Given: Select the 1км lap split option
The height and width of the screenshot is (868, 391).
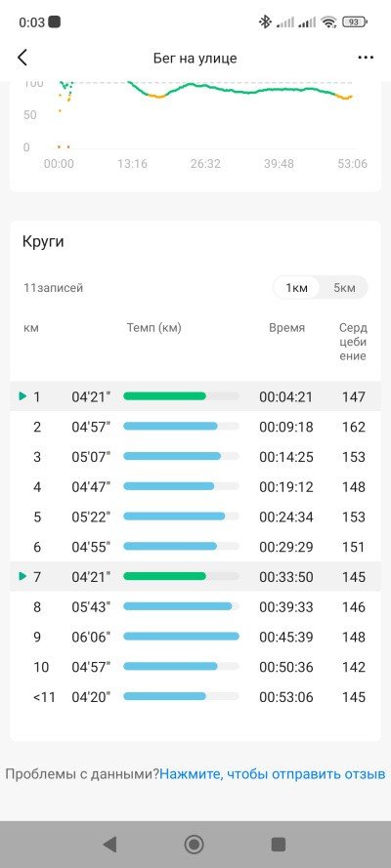Looking at the screenshot, I should pos(297,288).
